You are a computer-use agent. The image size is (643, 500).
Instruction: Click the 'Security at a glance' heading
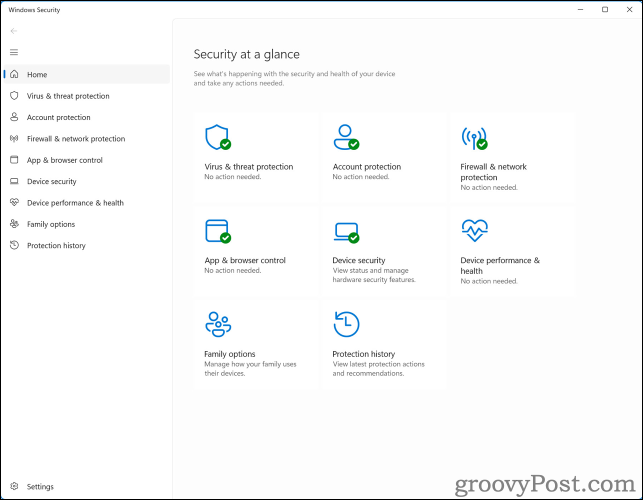[x=246, y=54]
